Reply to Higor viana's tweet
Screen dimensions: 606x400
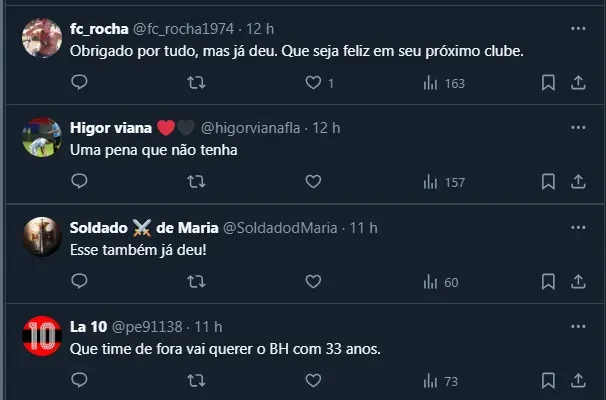click(x=80, y=182)
